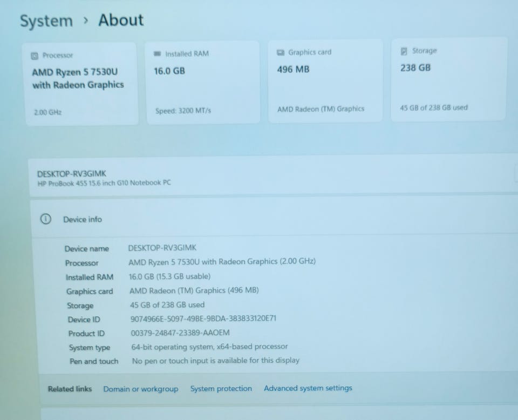Click the Storage drive icon
The width and height of the screenshot is (518, 420).
pos(404,51)
